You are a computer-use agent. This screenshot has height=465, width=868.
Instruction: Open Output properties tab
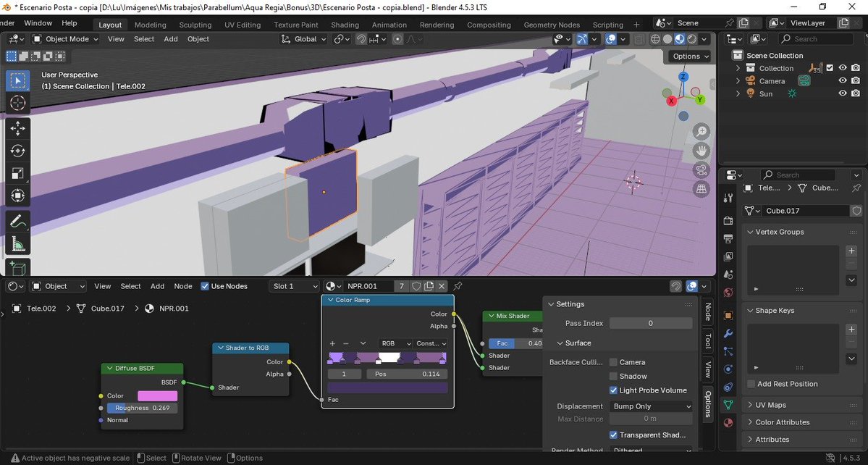[x=728, y=238]
